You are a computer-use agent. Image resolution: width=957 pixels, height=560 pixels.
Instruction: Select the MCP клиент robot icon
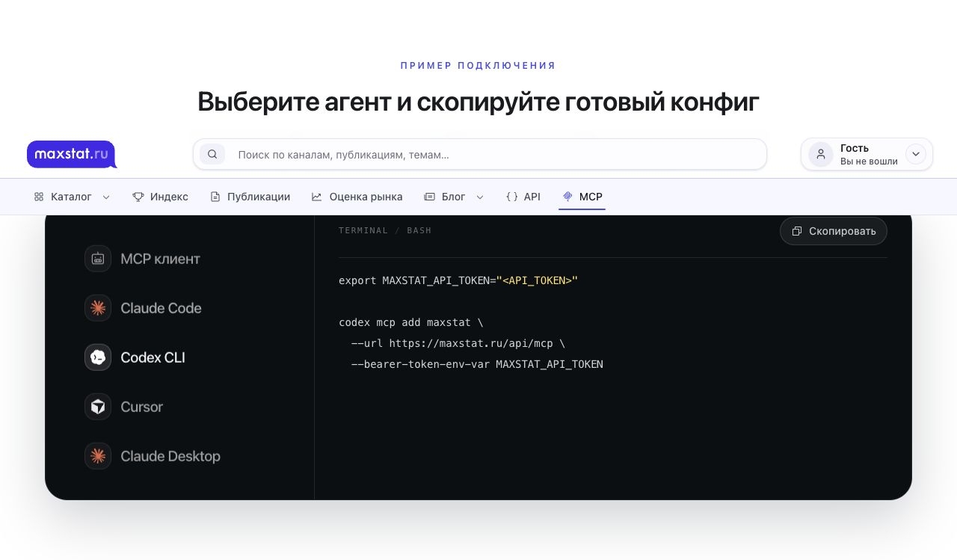(98, 259)
